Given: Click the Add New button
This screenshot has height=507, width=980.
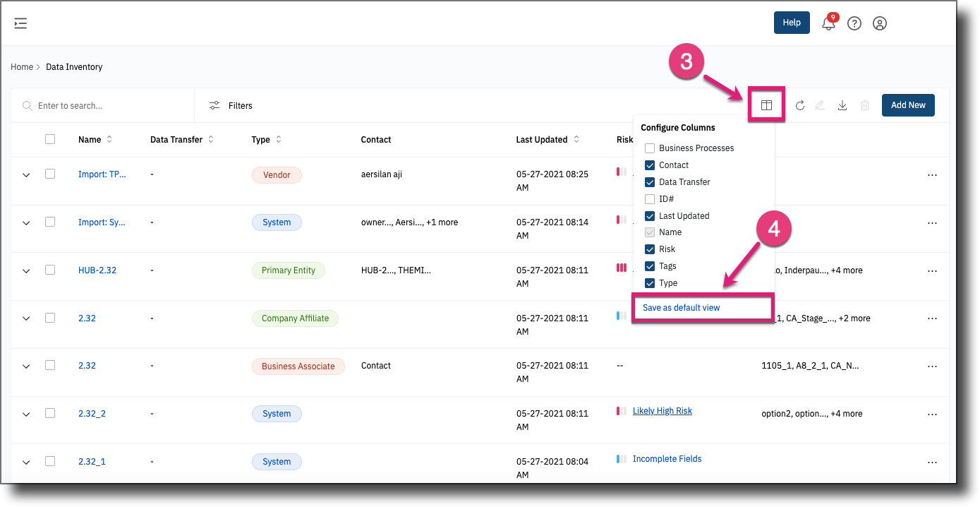Looking at the screenshot, I should click(908, 105).
